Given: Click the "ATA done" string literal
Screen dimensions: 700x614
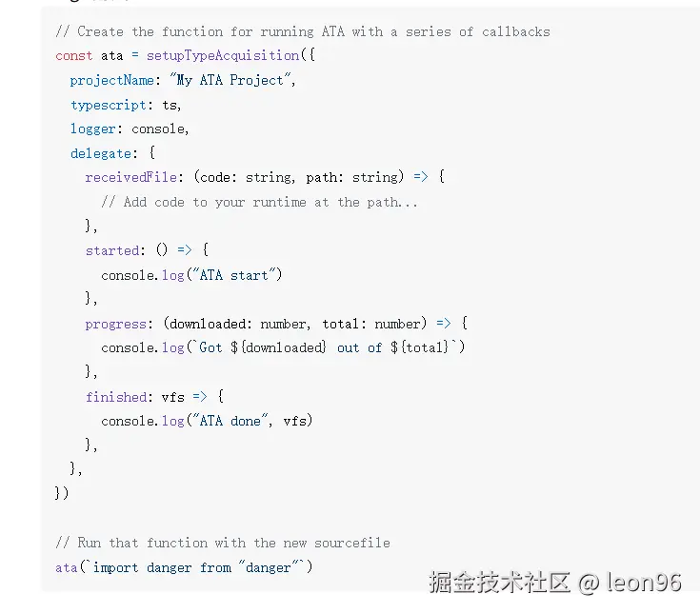Looking at the screenshot, I should click(230, 421).
